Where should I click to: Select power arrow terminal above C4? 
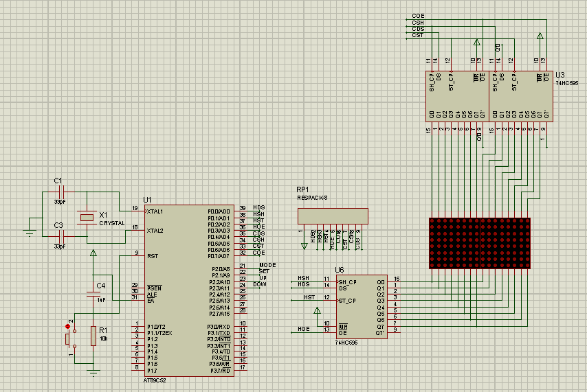[93, 253]
